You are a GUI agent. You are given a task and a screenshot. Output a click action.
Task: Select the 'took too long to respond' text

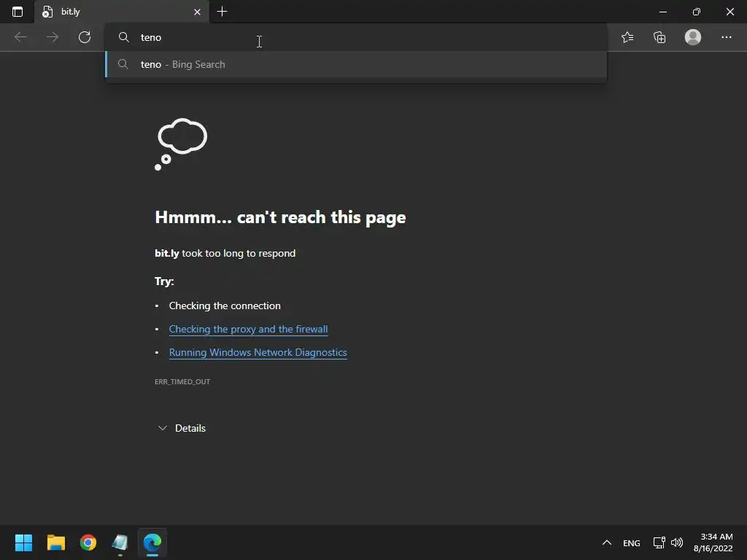[239, 253]
